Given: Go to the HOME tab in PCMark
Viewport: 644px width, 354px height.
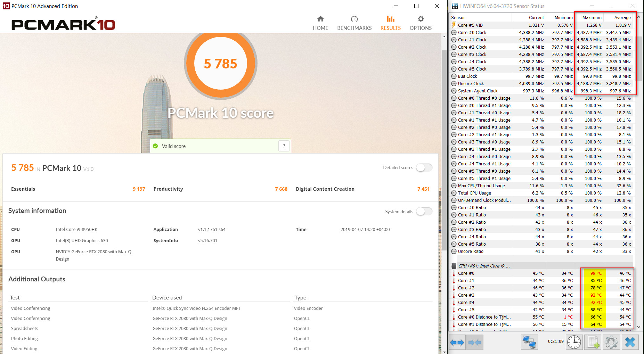Looking at the screenshot, I should tap(320, 23).
